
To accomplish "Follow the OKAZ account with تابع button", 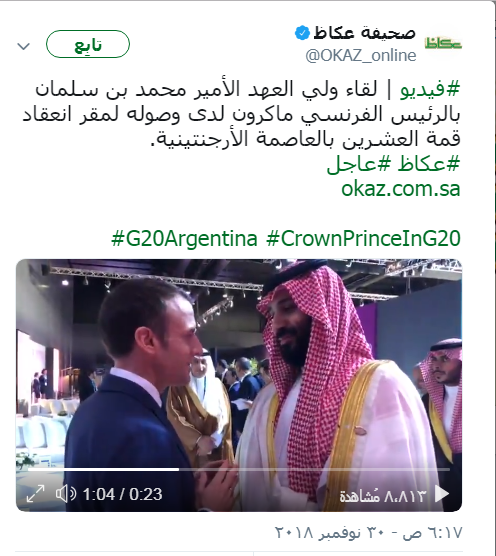I will (x=88, y=44).
